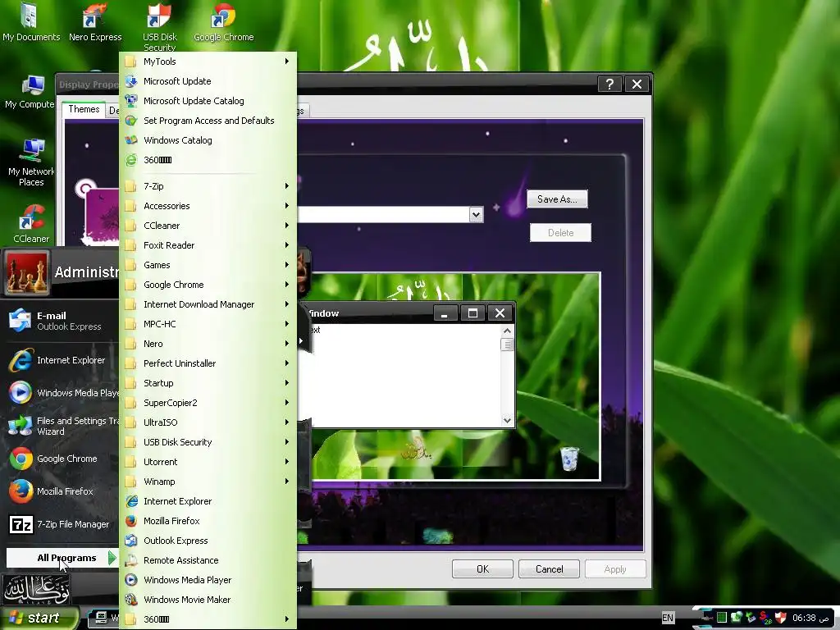Select My Computer desktop icon
Screen dimensions: 840x630
(30, 92)
